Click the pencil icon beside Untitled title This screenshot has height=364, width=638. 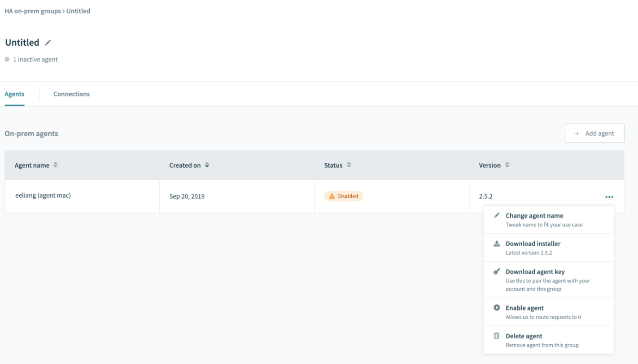[48, 43]
